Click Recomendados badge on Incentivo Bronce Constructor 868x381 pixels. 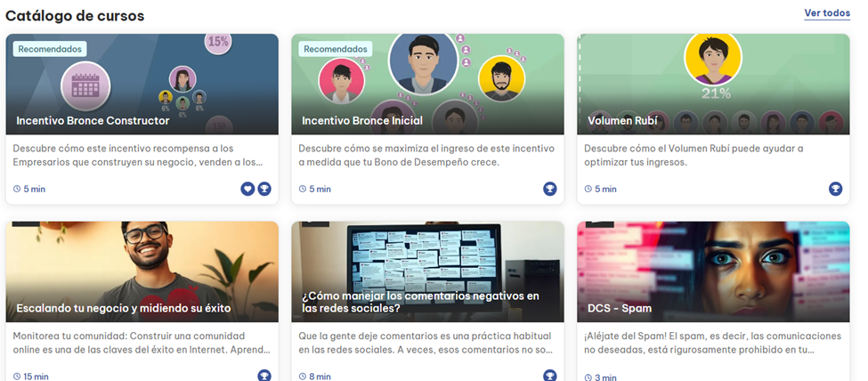point(50,49)
